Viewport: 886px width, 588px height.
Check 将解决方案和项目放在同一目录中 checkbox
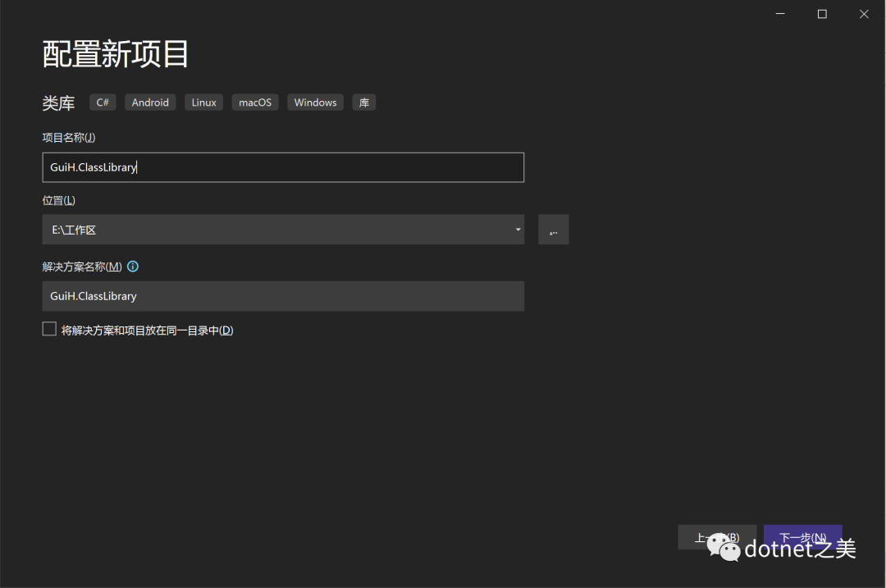(x=50, y=330)
